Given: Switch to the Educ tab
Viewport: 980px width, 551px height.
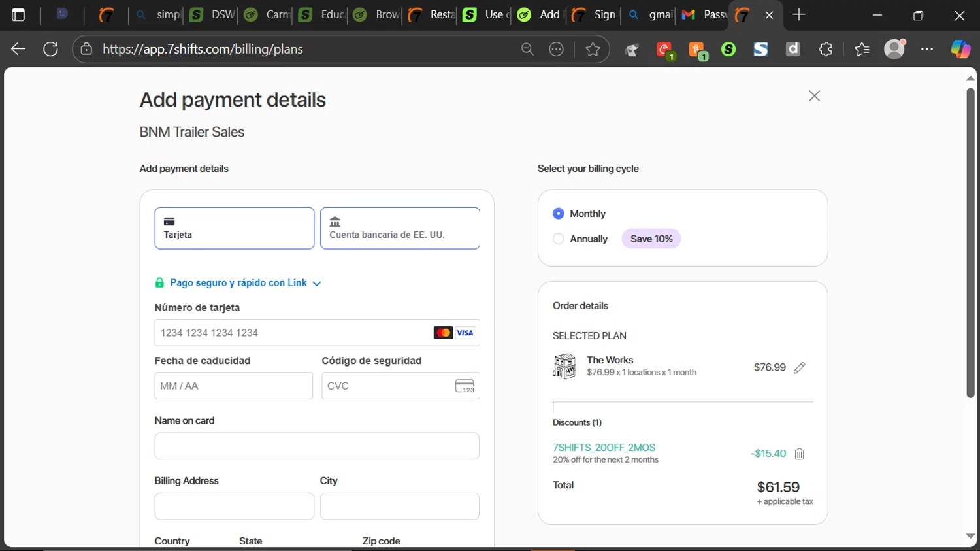Looking at the screenshot, I should [320, 15].
